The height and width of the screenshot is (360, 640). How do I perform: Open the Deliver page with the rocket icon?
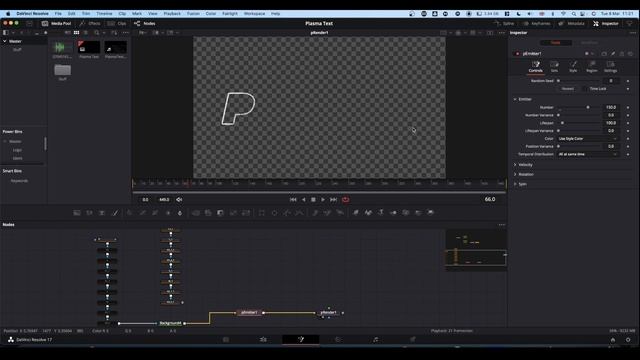tap(413, 339)
